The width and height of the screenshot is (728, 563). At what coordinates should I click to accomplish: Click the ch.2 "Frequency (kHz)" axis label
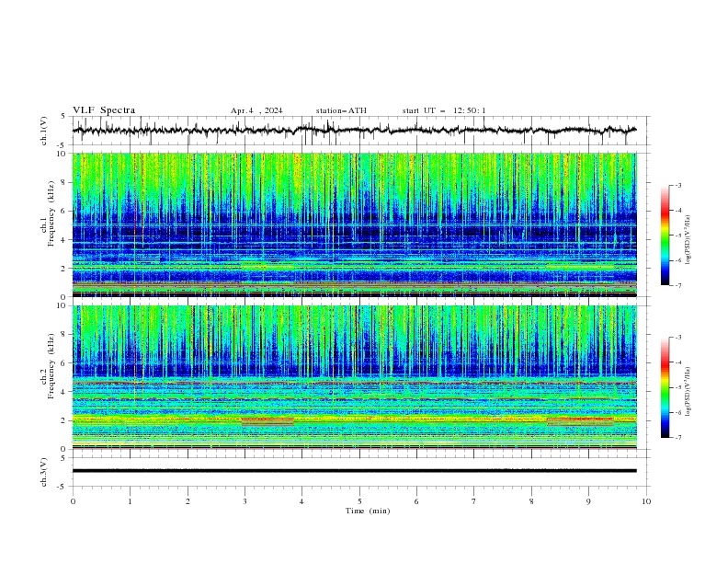pos(51,364)
